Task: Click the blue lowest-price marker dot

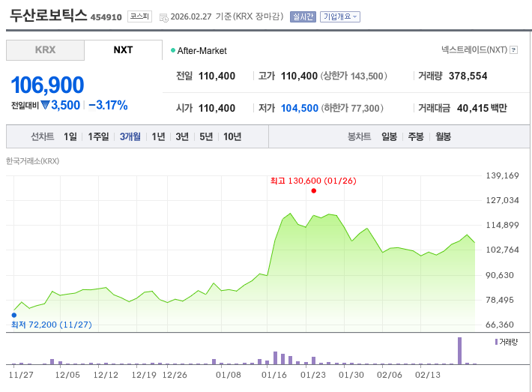Action: pos(14,315)
